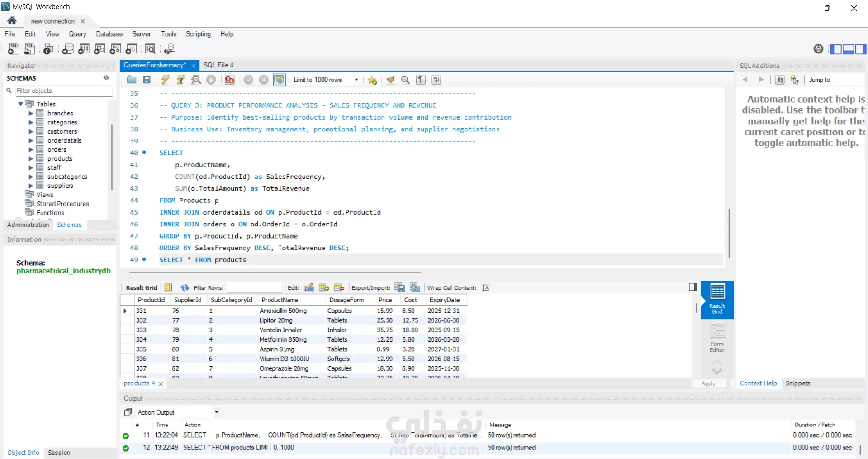Save the current SQL script
Image resolution: width=868 pixels, height=459 pixels.
[147, 80]
